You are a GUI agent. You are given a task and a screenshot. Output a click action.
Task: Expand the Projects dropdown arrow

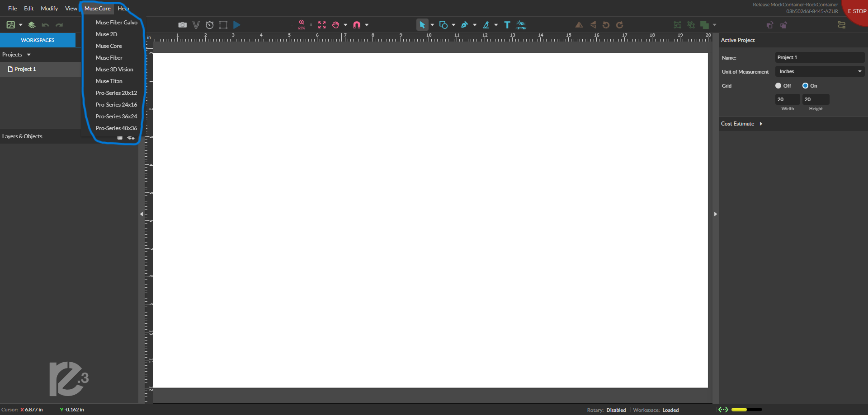coord(29,55)
